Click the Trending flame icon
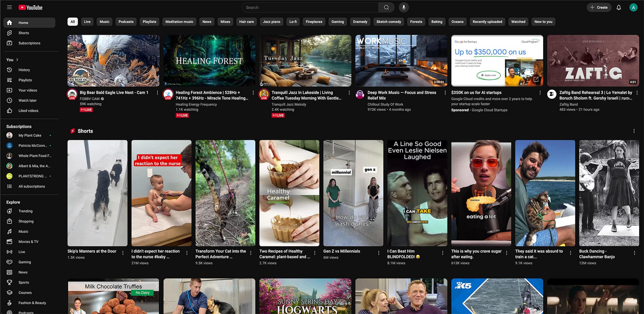This screenshot has height=314, width=644. (x=9, y=211)
